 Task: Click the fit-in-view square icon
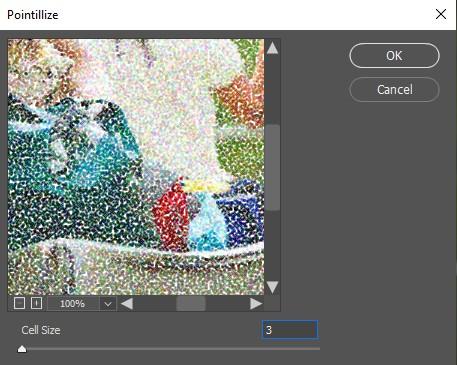point(19,303)
